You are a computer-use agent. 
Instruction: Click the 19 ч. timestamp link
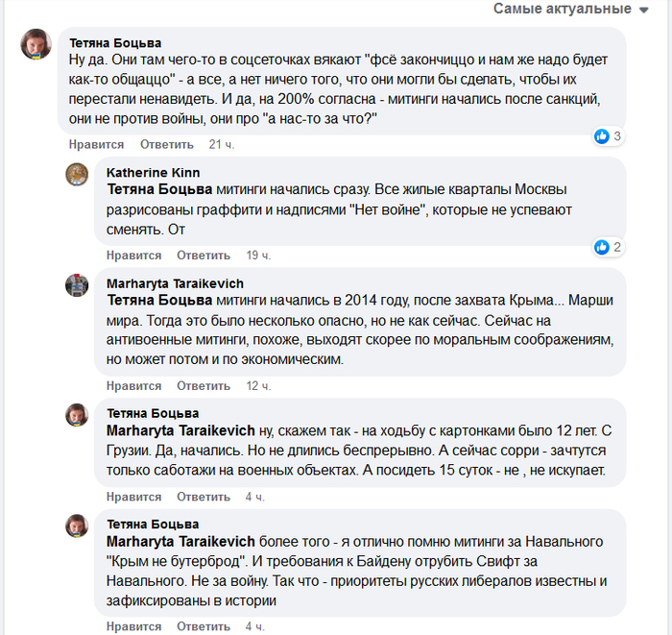258,256
